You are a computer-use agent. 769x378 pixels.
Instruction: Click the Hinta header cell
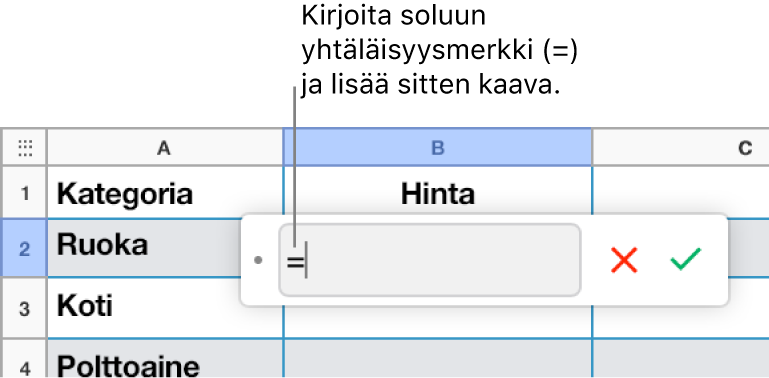(x=437, y=193)
